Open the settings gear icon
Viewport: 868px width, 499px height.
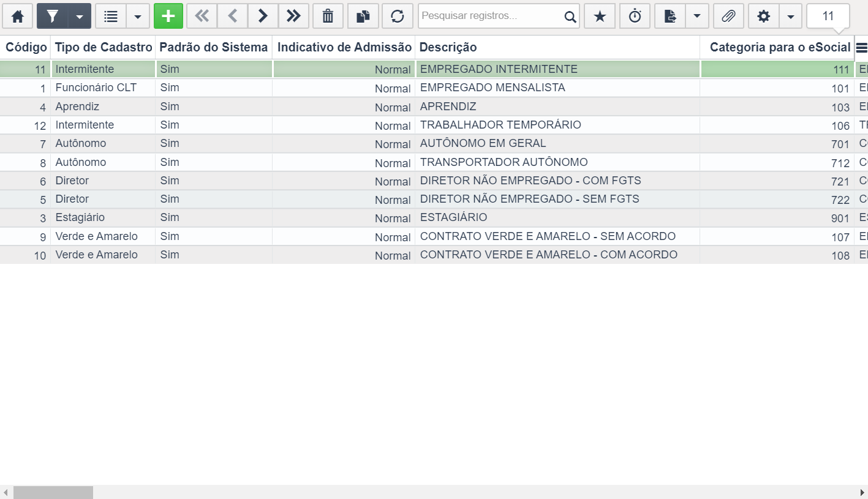pyautogui.click(x=764, y=16)
